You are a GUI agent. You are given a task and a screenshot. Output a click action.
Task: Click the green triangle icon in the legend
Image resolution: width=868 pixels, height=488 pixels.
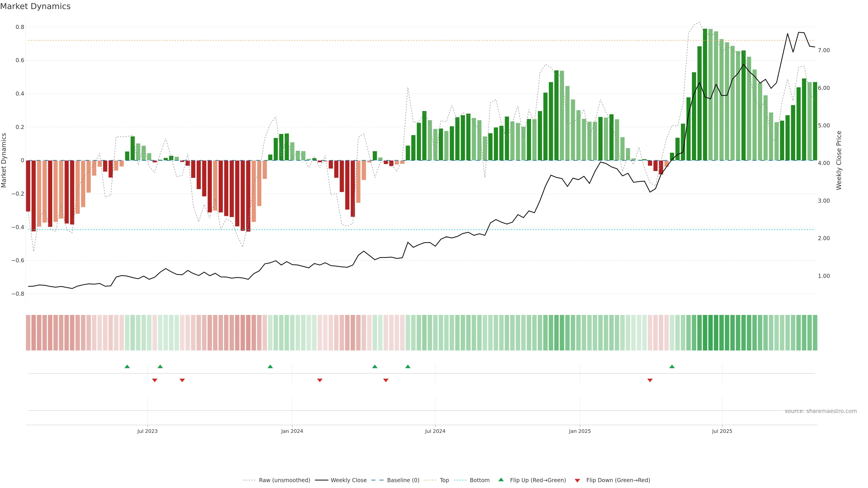501,480
